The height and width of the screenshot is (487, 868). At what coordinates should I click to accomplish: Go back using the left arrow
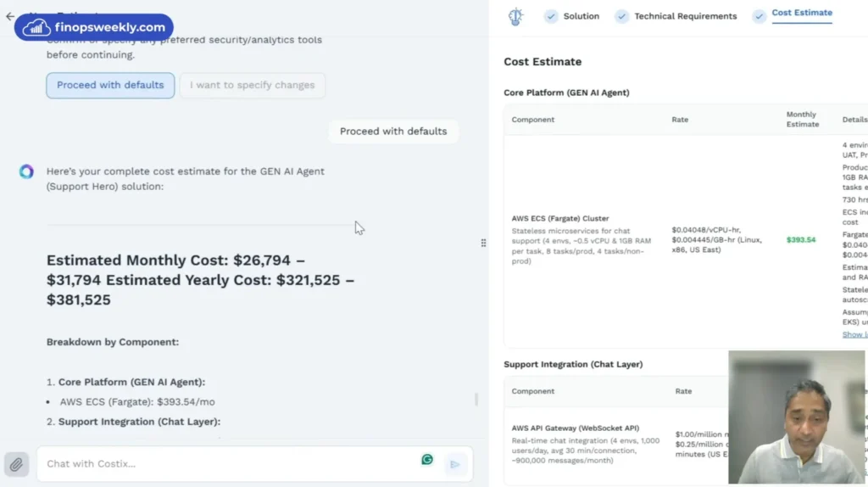tap(10, 16)
